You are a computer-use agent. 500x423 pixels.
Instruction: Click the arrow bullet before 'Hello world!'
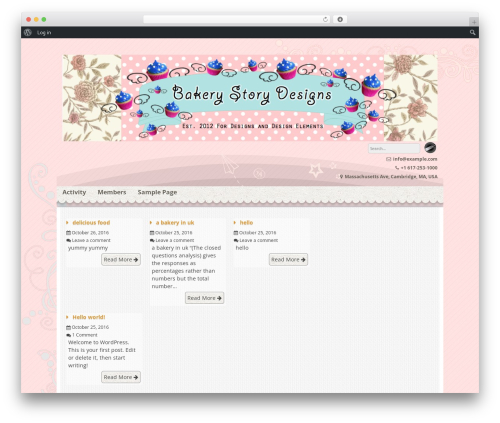tap(67, 317)
